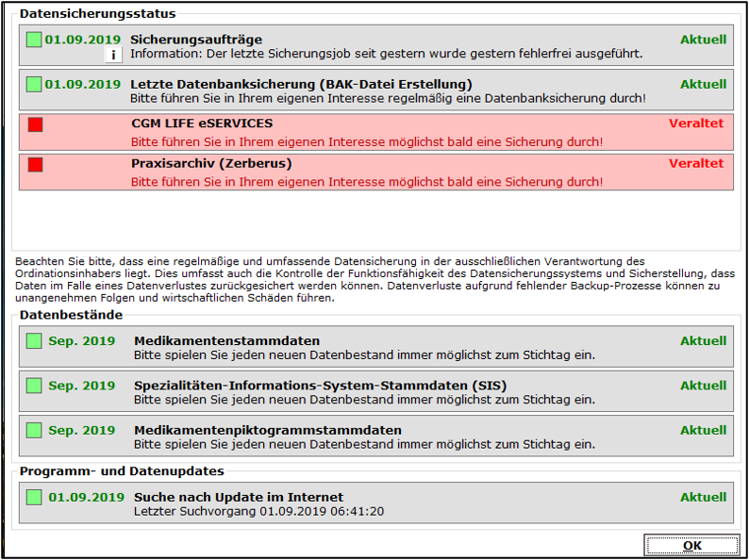Select Suche nach Update im Internet heading

(239, 497)
